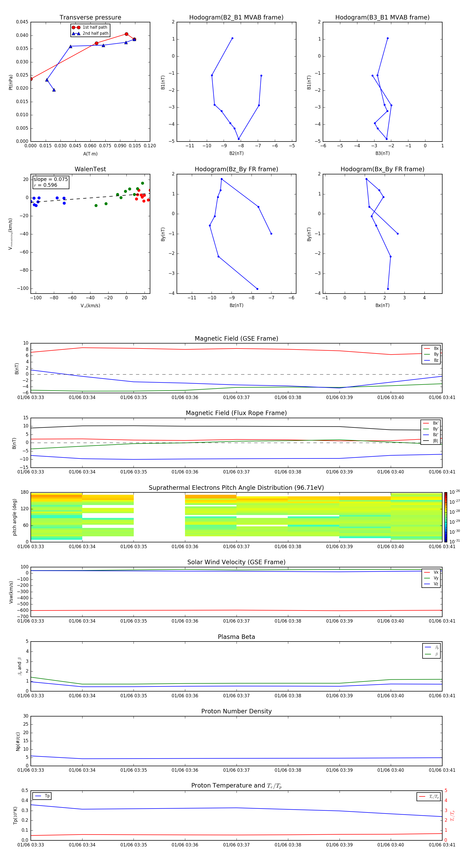Screen dimensions: 473x868
Task: Click the 0.045 tick on Transverse pressure axis
Action: coord(22,22)
